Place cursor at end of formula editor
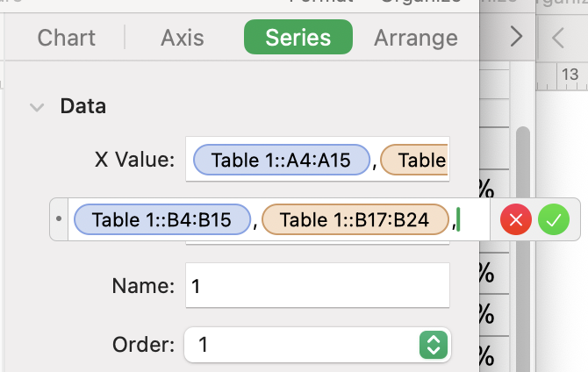Screen dimensions: 588x372 click(473, 220)
